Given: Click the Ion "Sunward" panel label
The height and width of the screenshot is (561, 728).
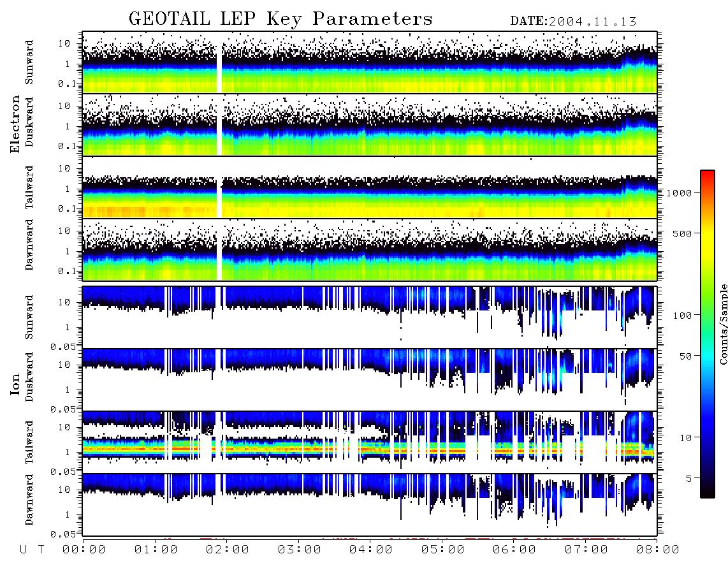Looking at the screenshot, I should point(29,317).
